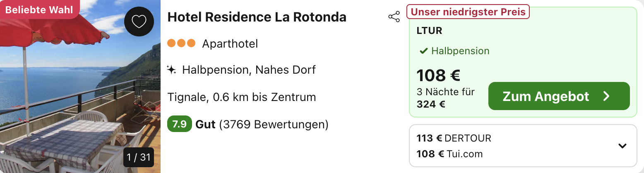This screenshot has height=173, width=644.
Task: Click the green checkmark next to Halbpension
Action: 423,51
